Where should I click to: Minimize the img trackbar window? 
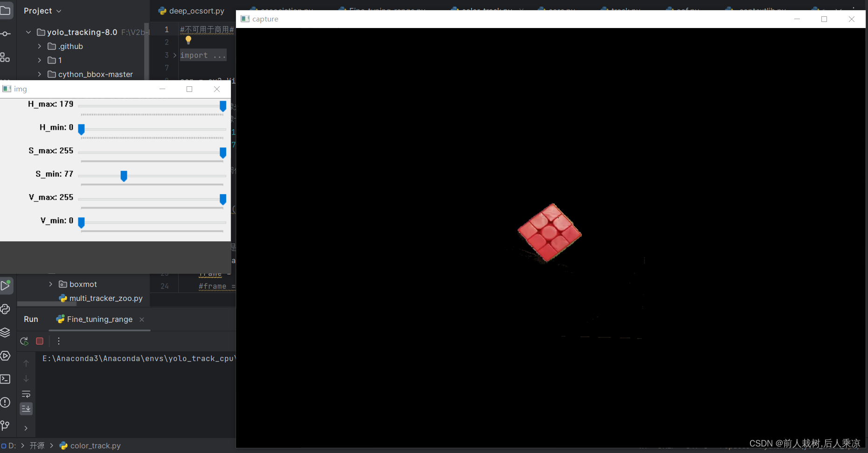pyautogui.click(x=162, y=89)
